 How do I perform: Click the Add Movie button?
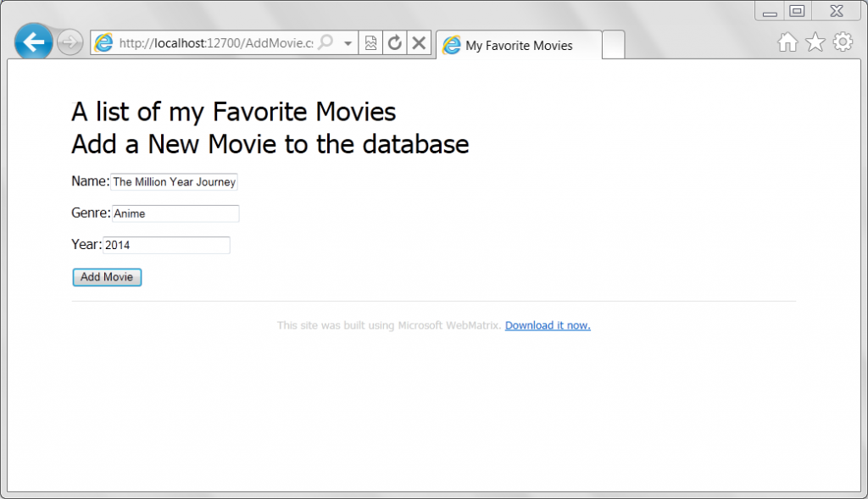point(107,277)
